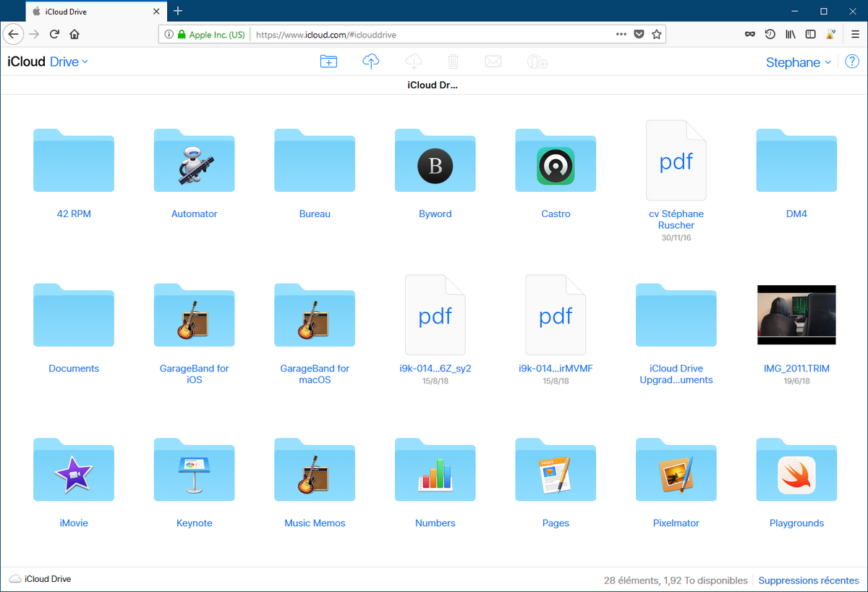Go to browser Home page
The width and height of the screenshot is (868, 592).
click(x=75, y=34)
